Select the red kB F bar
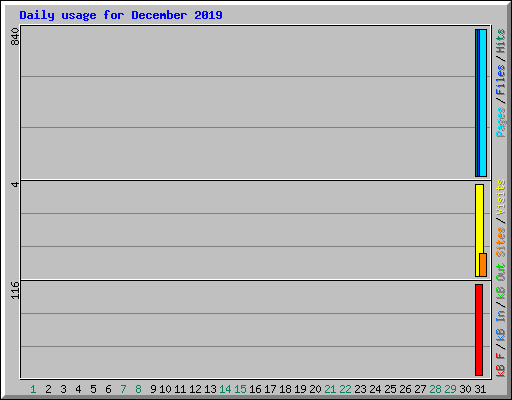Screen dimensions: 512x400 [479, 330]
